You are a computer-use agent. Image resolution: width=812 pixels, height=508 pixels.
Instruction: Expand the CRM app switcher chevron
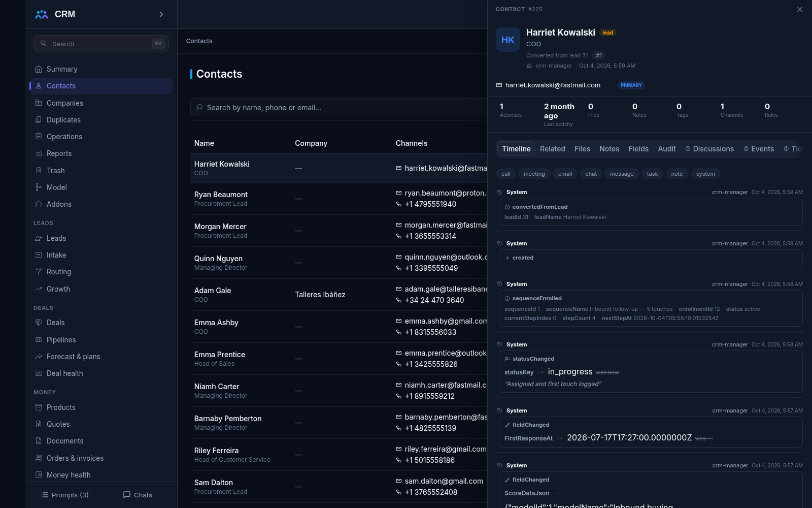point(161,14)
